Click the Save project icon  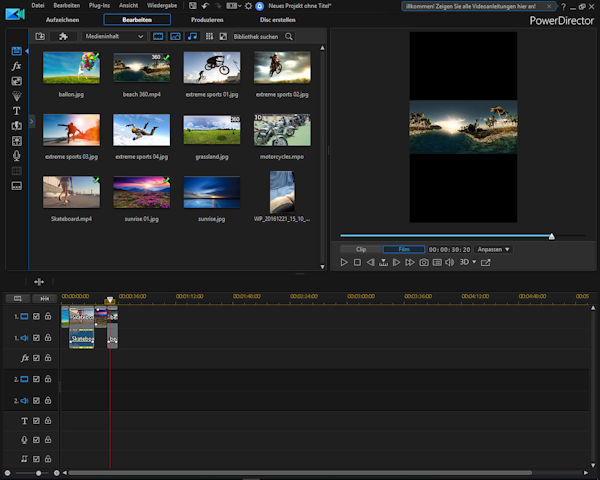tap(193, 6)
